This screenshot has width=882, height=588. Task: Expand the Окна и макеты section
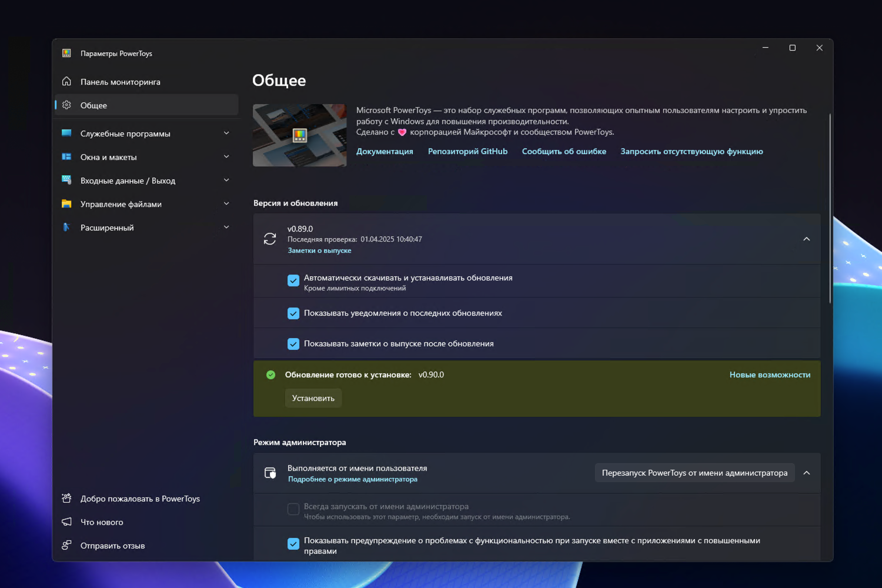(226, 156)
